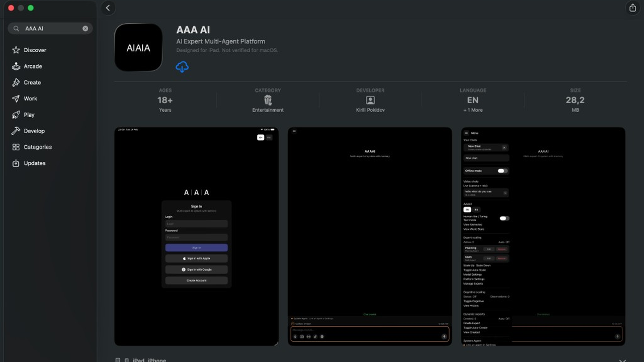Image resolution: width=644 pixels, height=362 pixels.
Task: Focus the search field containing AAA AI
Action: pos(50,29)
